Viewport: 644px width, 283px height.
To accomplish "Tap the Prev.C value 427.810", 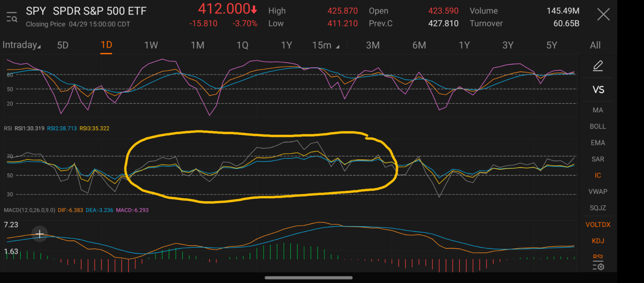I will [443, 23].
